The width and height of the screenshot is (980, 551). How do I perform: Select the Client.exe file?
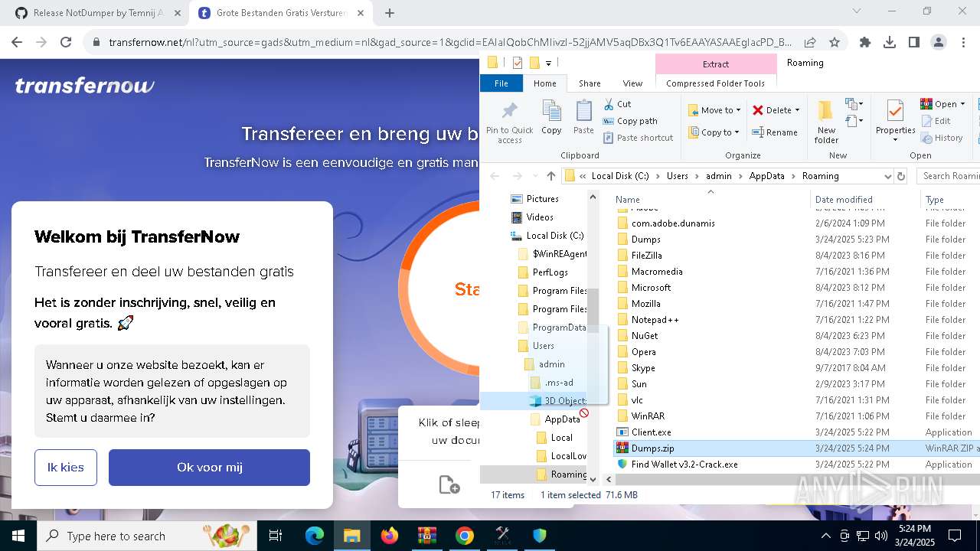(651, 432)
